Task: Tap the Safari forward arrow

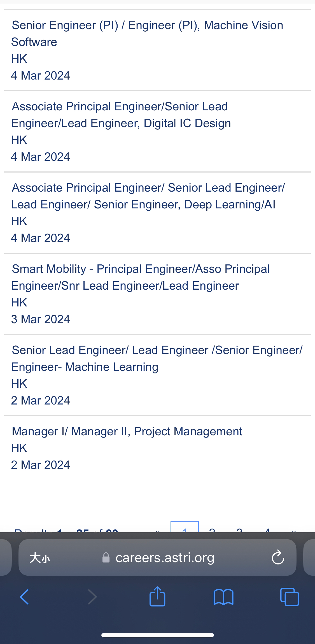Action: (x=92, y=597)
